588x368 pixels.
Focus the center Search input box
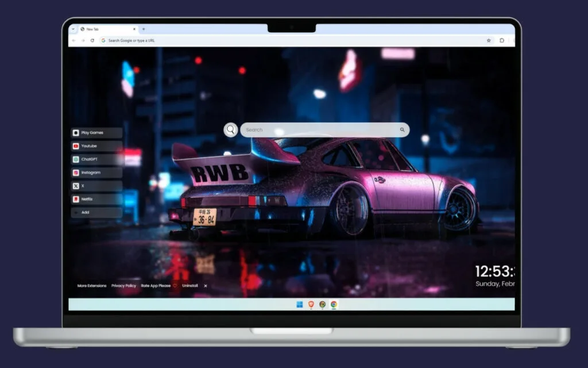[x=325, y=130]
